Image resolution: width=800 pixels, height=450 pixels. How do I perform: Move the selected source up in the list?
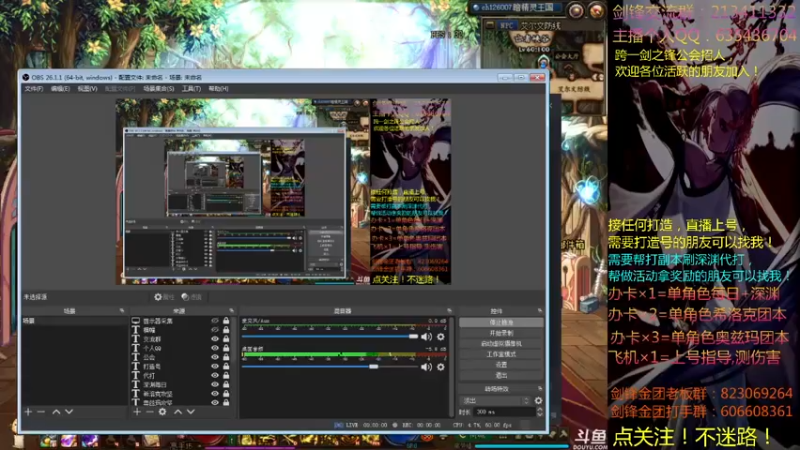(x=178, y=412)
